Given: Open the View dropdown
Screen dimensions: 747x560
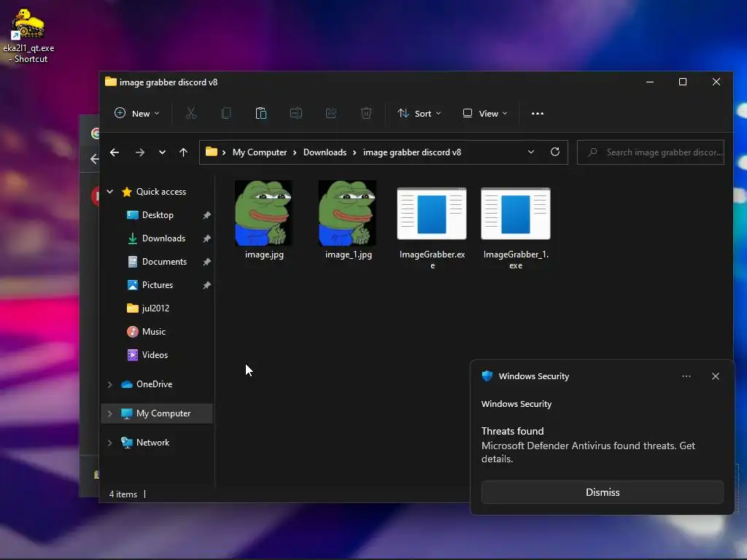Looking at the screenshot, I should point(485,113).
